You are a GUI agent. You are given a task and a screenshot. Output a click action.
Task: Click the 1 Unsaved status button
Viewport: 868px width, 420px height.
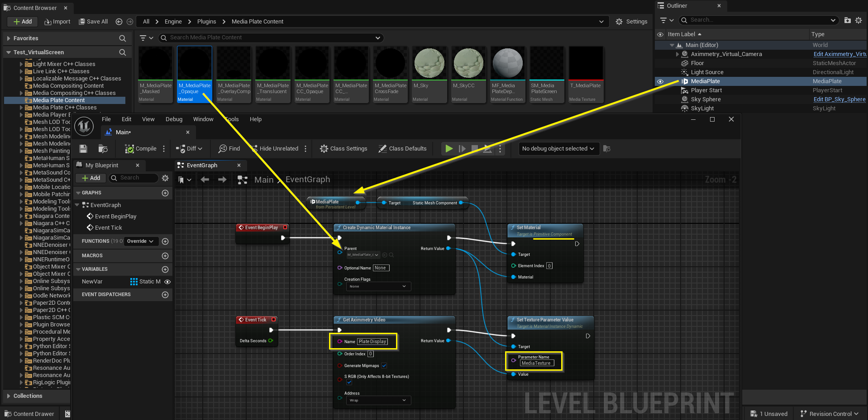(769, 414)
